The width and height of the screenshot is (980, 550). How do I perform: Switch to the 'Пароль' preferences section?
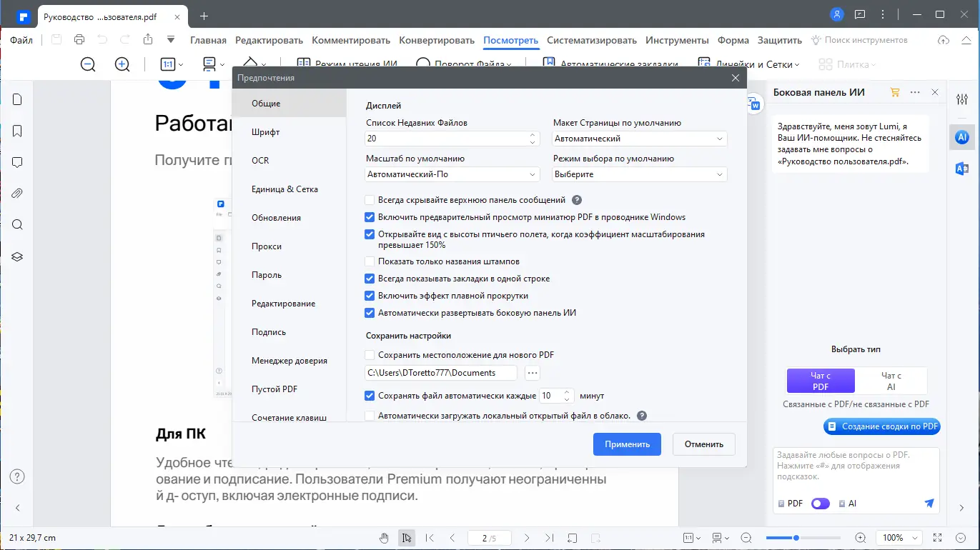pyautogui.click(x=267, y=274)
